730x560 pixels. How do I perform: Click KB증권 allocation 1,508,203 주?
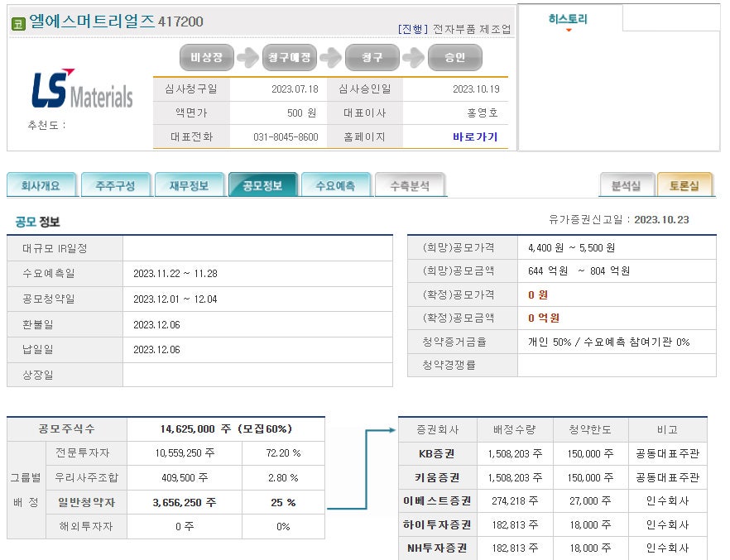point(515,453)
